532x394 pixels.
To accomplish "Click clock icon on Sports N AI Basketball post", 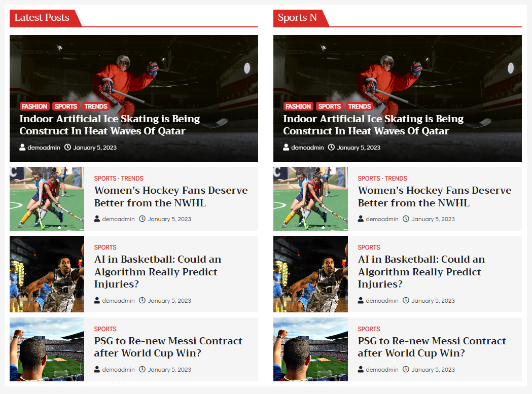I will (406, 300).
